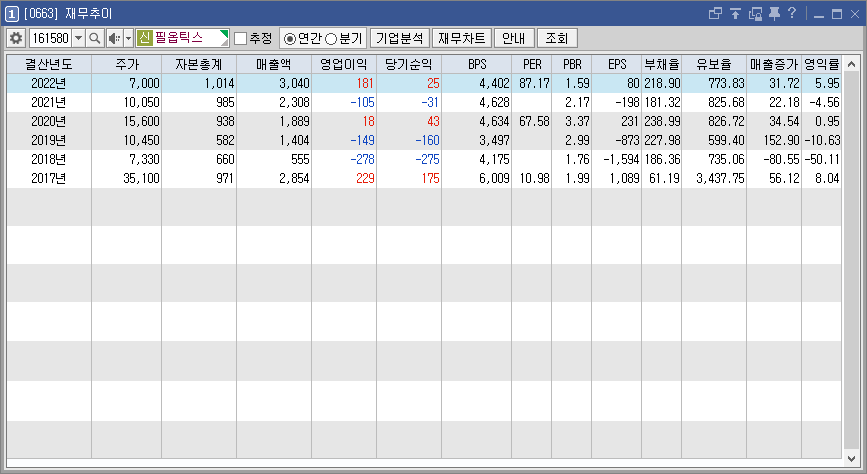Click the 영업이익 column header
Viewport: 867px width, 474px height.
click(x=344, y=64)
